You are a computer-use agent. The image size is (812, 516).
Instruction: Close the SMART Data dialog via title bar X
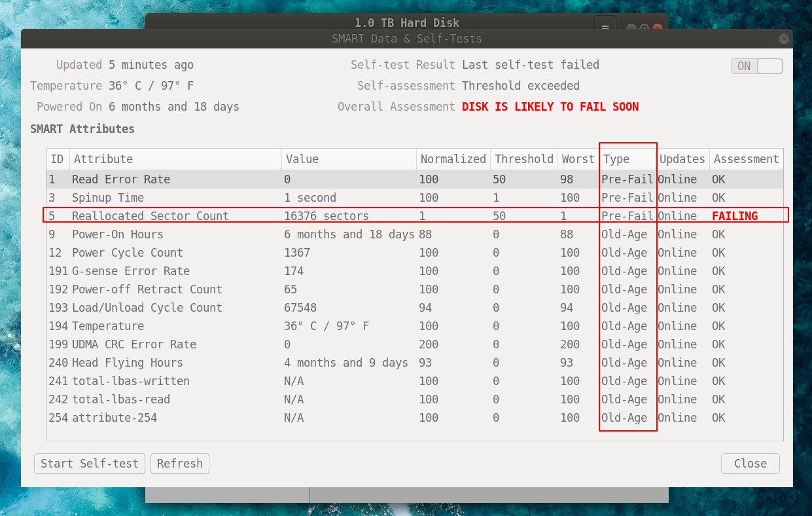tap(783, 39)
